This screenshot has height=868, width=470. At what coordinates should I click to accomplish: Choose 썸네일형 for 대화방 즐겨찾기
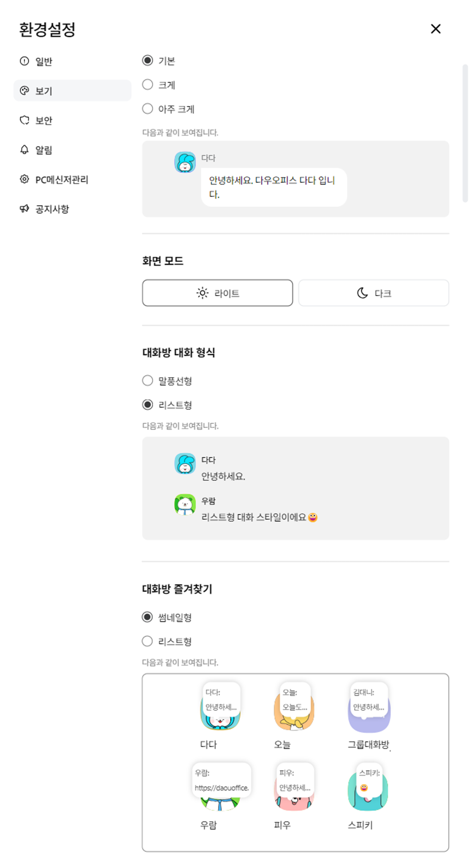(148, 617)
